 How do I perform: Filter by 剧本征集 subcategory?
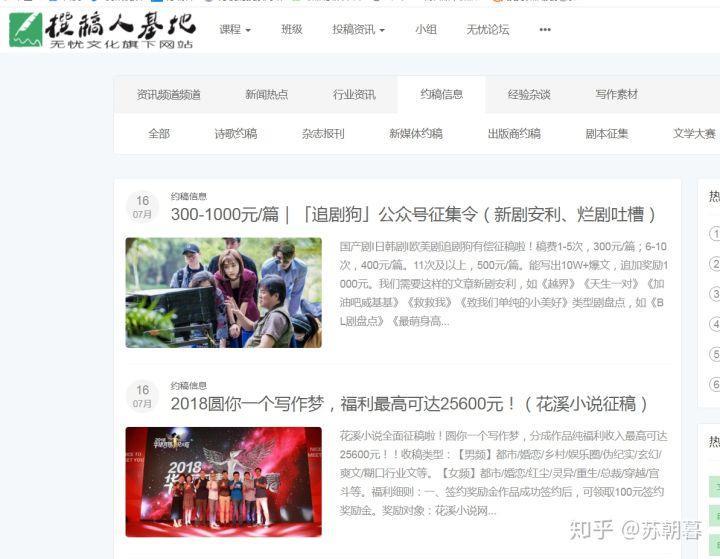point(607,134)
